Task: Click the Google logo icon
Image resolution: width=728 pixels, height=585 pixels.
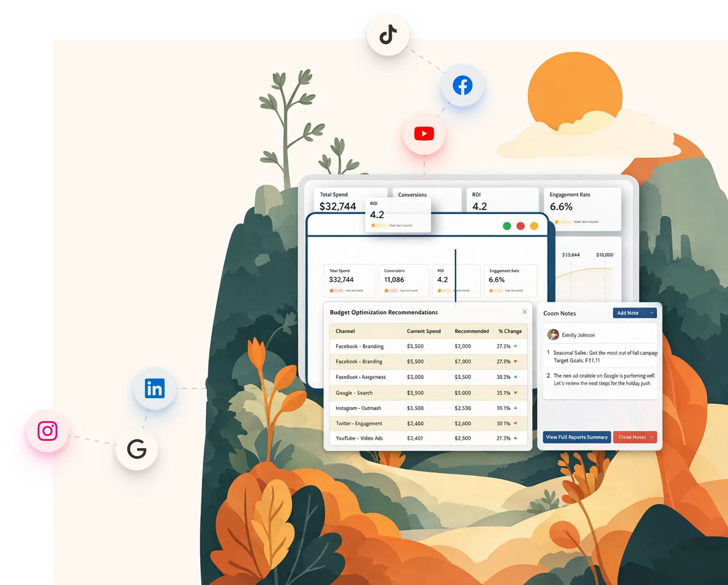Action: pos(137,449)
